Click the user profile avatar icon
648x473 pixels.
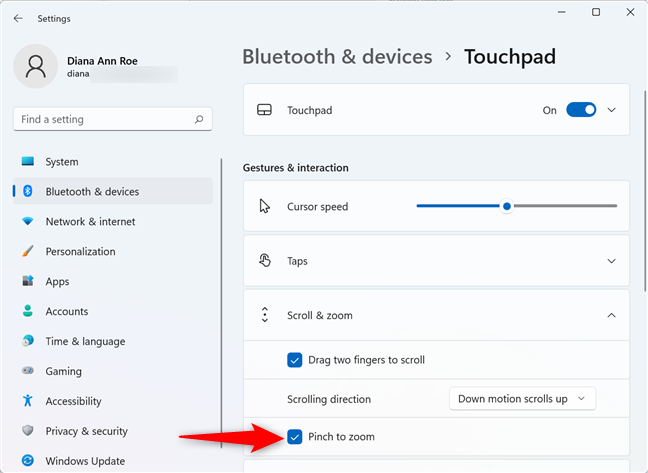point(36,66)
